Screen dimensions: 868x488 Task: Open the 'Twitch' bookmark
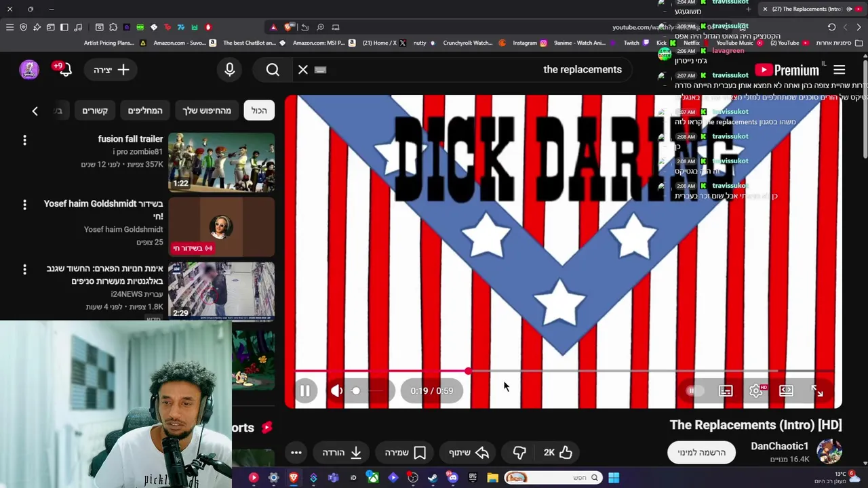(635, 43)
